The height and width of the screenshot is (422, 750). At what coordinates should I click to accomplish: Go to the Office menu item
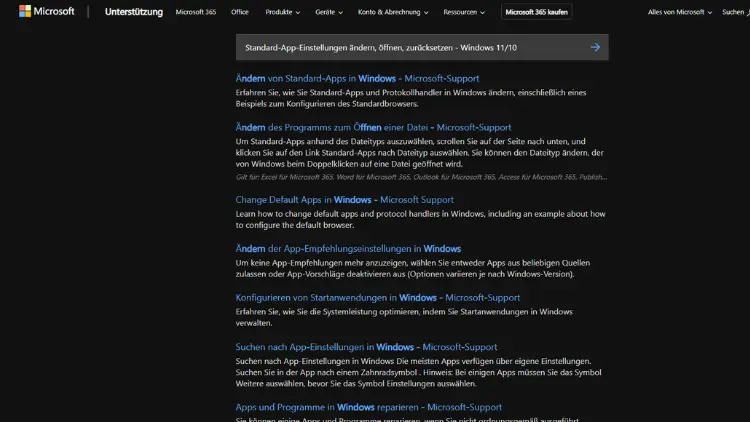pos(240,12)
